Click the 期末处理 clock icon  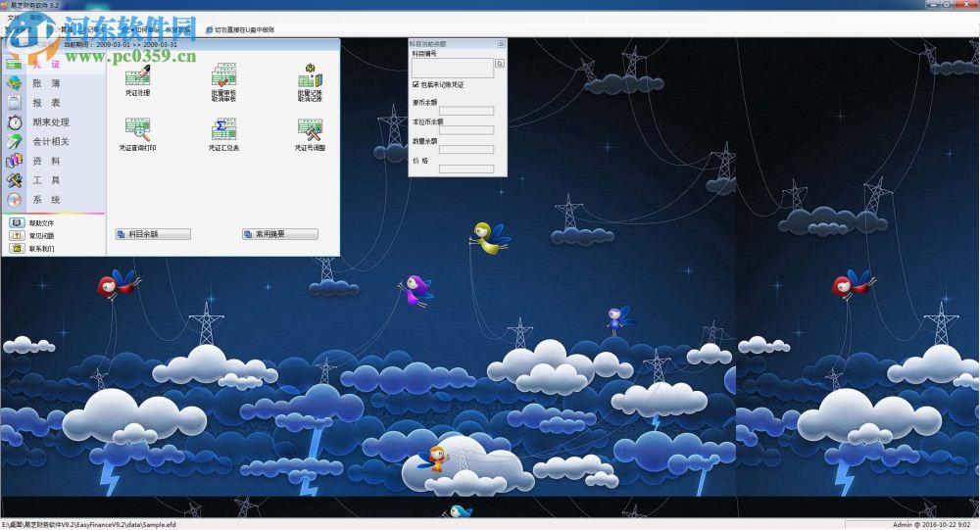tap(15, 121)
